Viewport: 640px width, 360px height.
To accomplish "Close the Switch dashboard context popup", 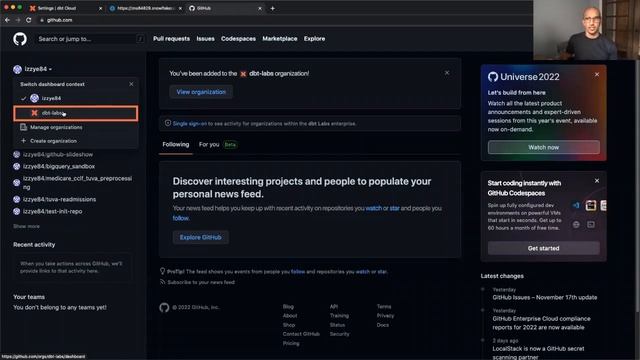I will click(131, 84).
